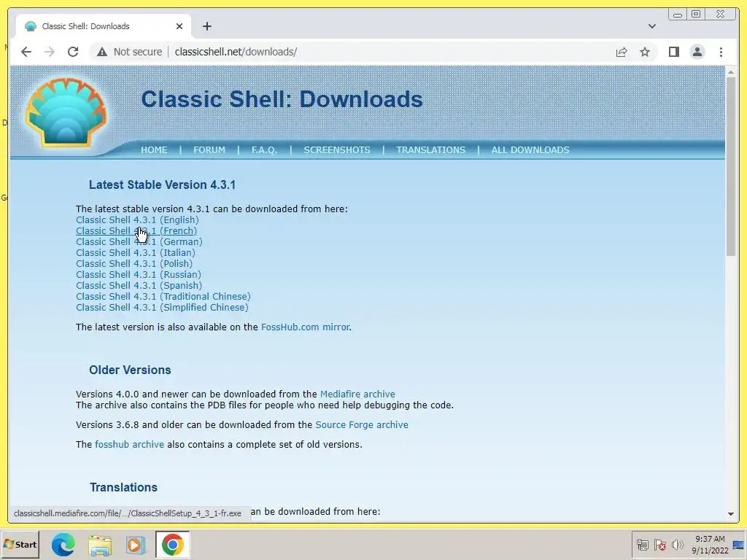Reload the Classic Shell page
This screenshot has height=560, width=747.
pyautogui.click(x=73, y=52)
